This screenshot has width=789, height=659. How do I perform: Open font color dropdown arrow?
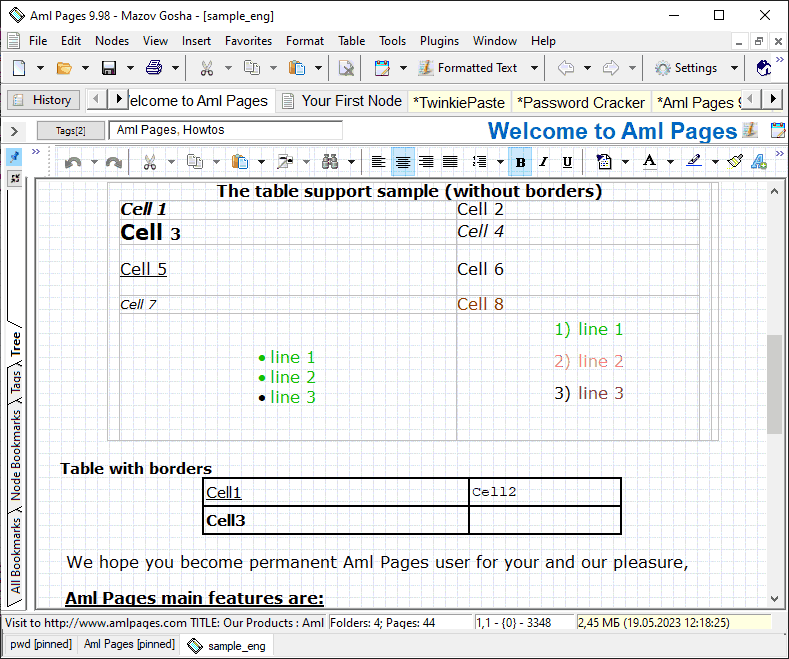coord(670,162)
